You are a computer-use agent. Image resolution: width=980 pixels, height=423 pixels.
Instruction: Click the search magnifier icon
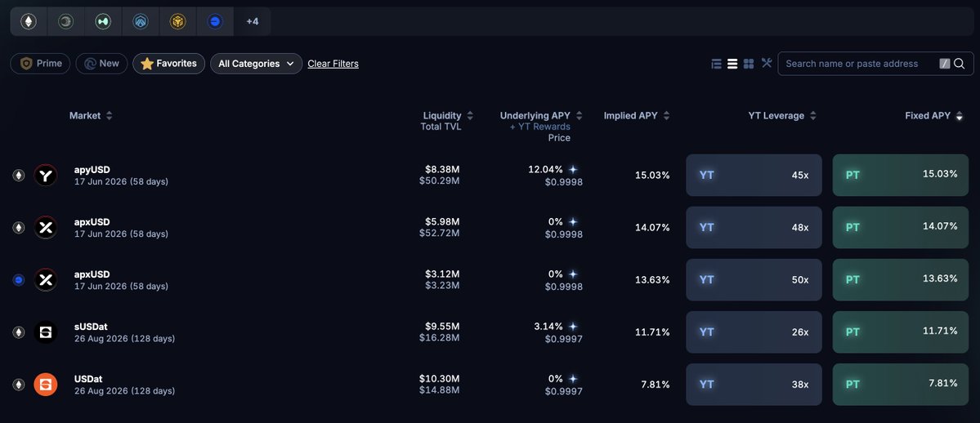960,64
